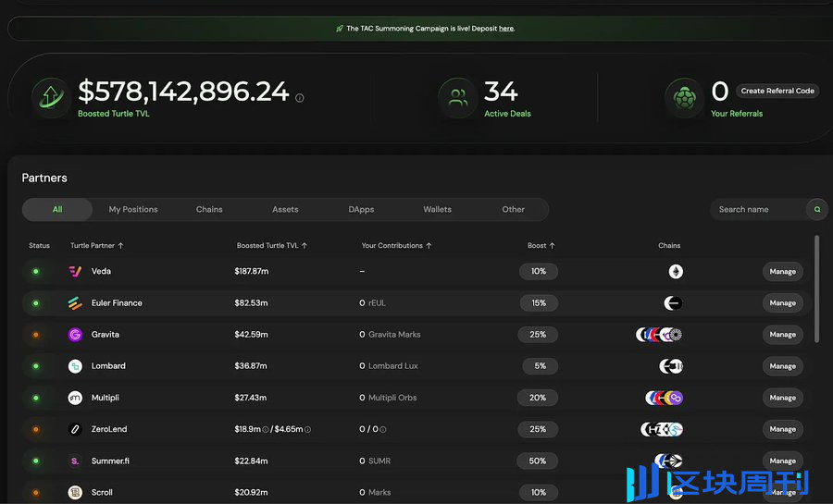Click the $187.87m TVL value
Screen dimensions: 833x504
[x=251, y=272]
